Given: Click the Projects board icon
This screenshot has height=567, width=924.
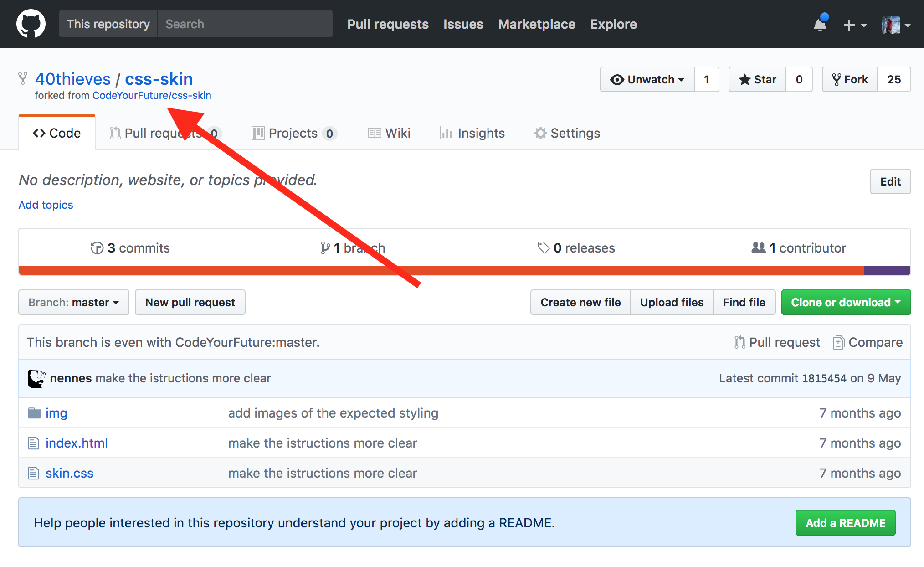Looking at the screenshot, I should coord(258,133).
